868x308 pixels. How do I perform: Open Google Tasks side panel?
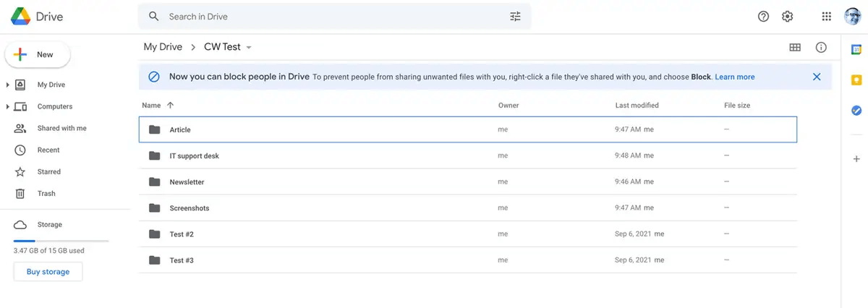click(856, 111)
